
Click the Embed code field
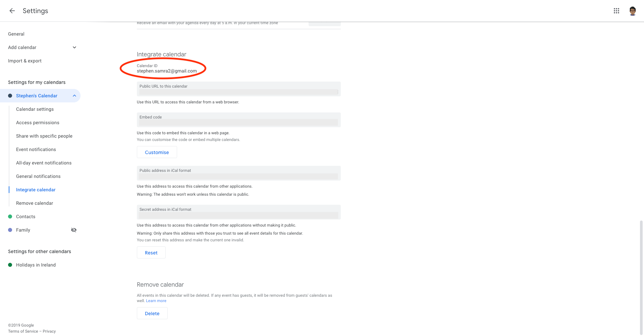click(x=238, y=120)
